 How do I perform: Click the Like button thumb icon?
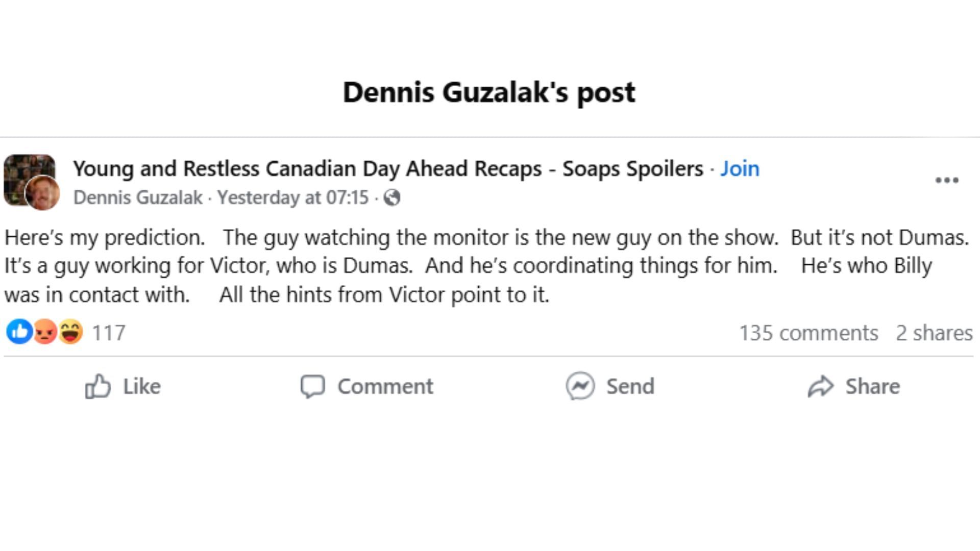[97, 386]
